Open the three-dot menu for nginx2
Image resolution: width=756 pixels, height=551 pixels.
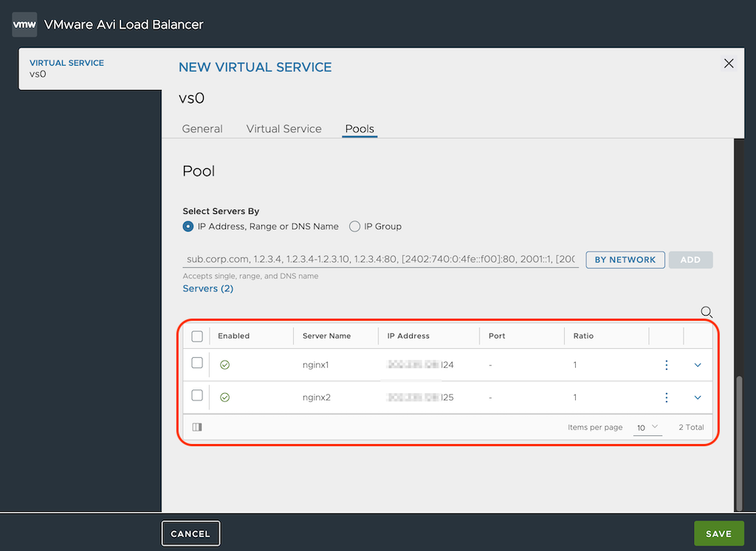(x=667, y=398)
